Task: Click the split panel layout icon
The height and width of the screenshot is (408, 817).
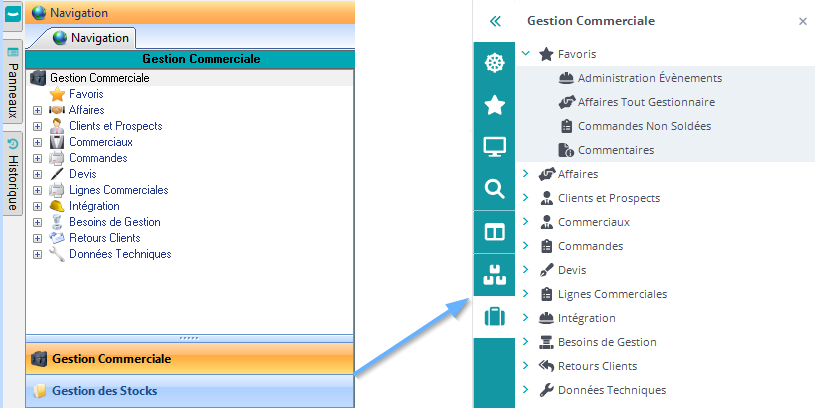Action: [x=494, y=232]
